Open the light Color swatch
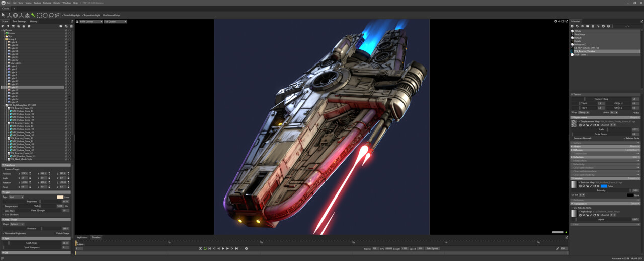This screenshot has height=261, width=644. [60, 197]
